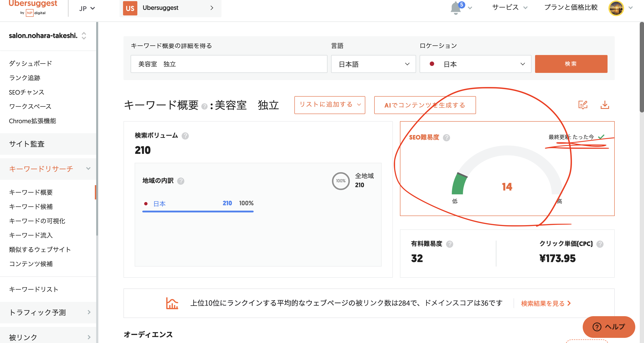
Task: Click the SEO難易度 help question icon
Action: [446, 138]
